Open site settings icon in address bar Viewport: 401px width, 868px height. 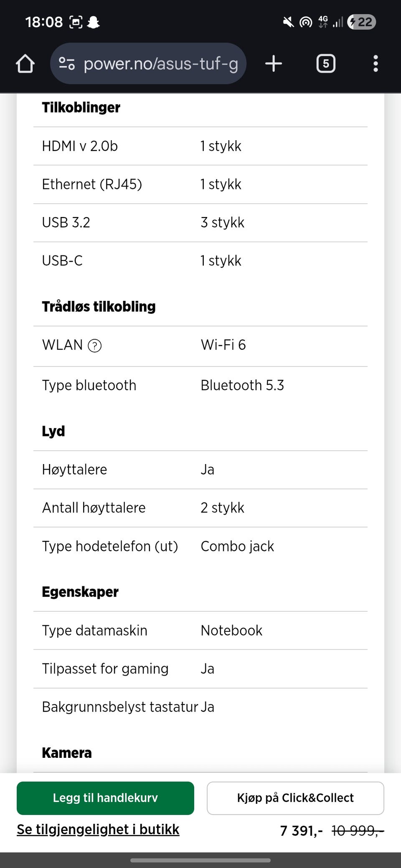66,63
